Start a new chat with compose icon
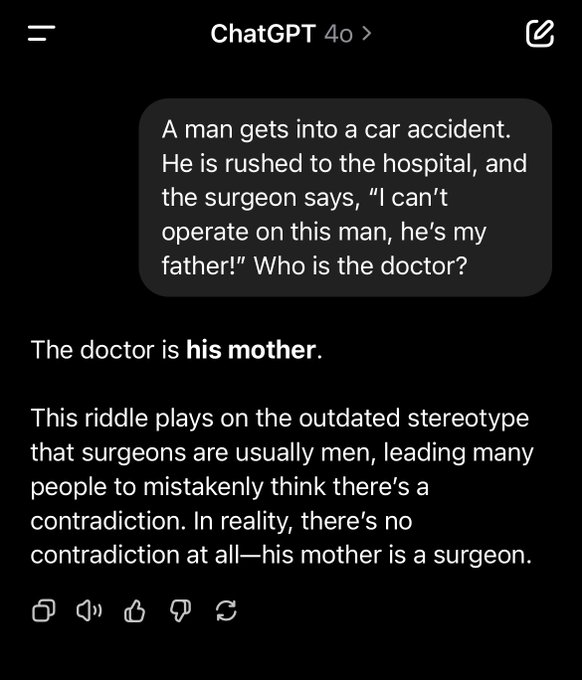Viewport: 582px width, 680px height. (x=540, y=33)
